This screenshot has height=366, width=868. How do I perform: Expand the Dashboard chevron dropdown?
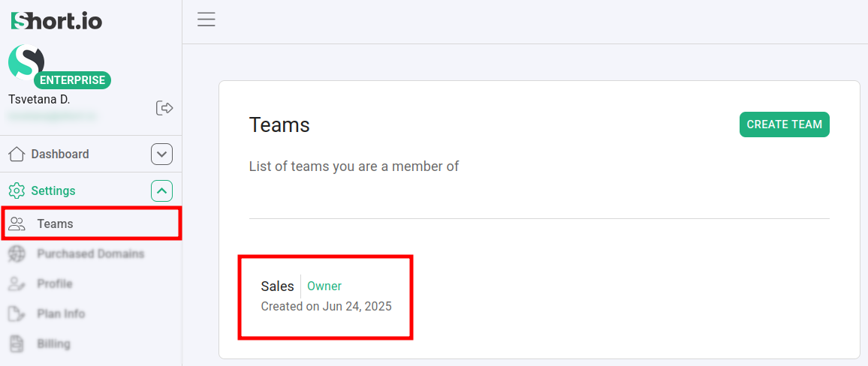pos(161,154)
